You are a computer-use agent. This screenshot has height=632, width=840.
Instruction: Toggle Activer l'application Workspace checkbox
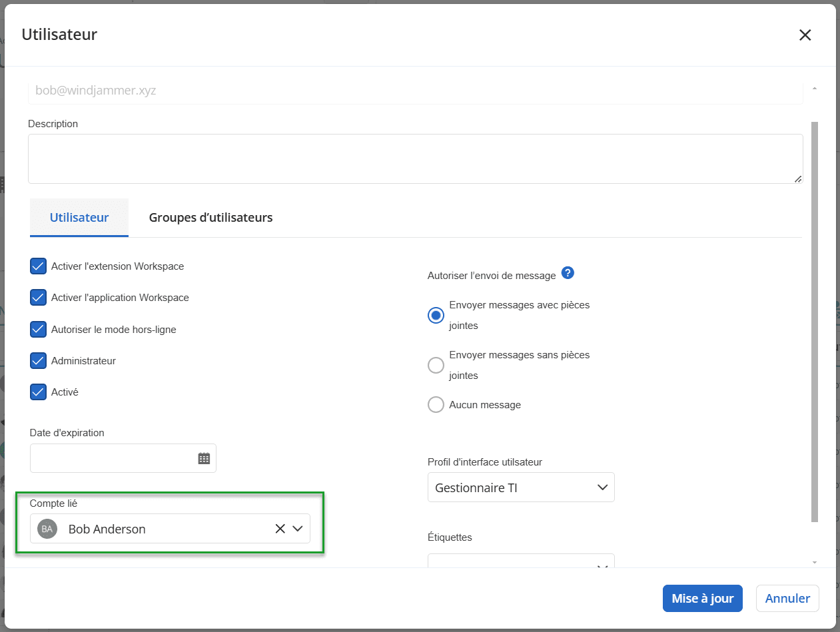tap(38, 298)
